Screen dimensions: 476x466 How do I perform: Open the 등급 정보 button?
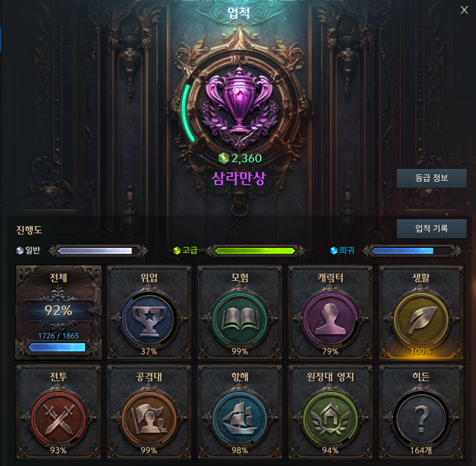point(431,178)
